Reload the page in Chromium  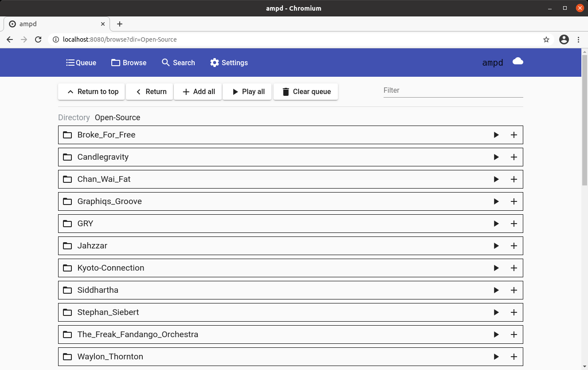(38, 39)
